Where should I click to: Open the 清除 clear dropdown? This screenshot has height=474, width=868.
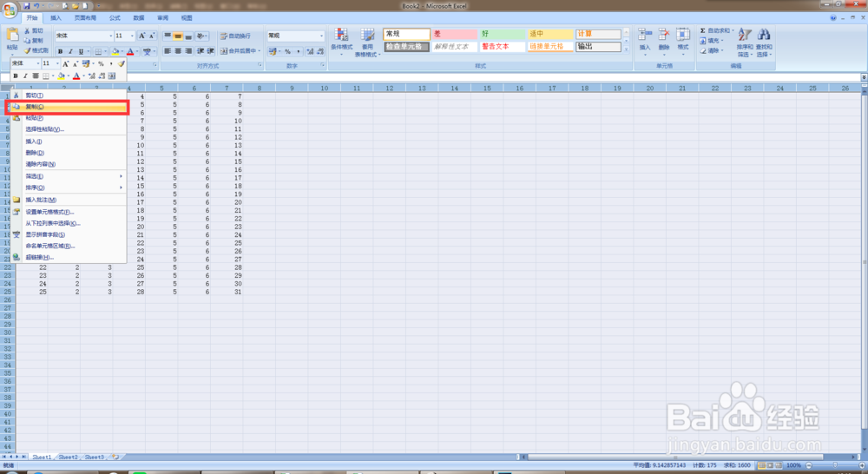pyautogui.click(x=712, y=50)
